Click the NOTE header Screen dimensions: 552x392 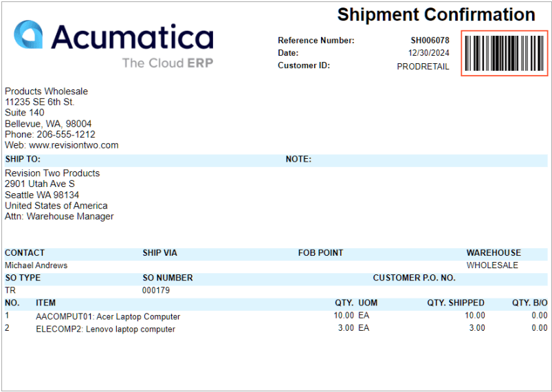(298, 159)
